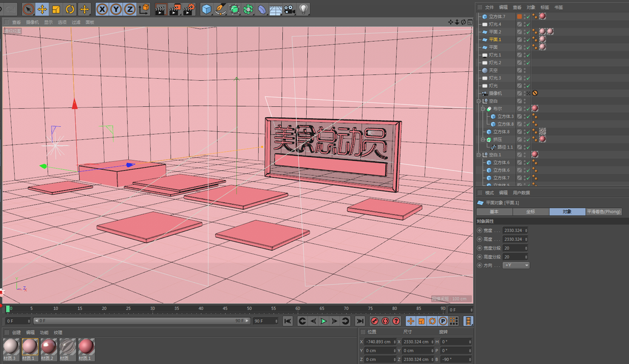The width and height of the screenshot is (629, 364).
Task: Select the 平面.1 object in the tree
Action: pos(495,39)
